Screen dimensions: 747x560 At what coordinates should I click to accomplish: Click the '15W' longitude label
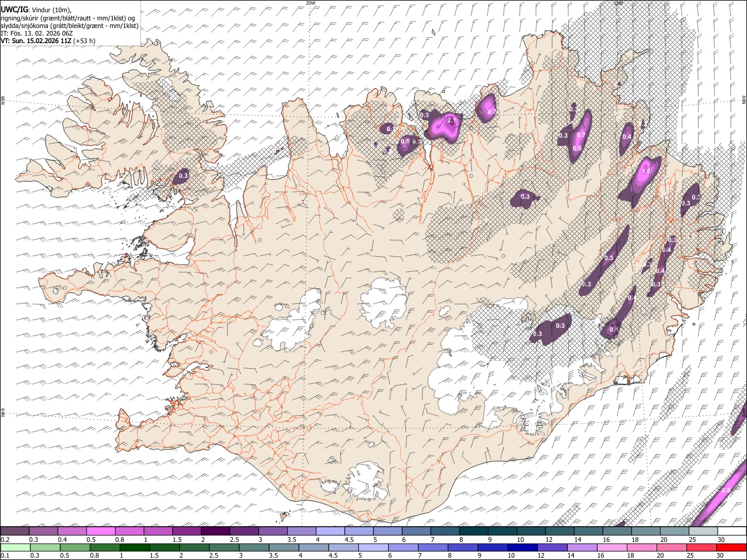click(x=619, y=3)
